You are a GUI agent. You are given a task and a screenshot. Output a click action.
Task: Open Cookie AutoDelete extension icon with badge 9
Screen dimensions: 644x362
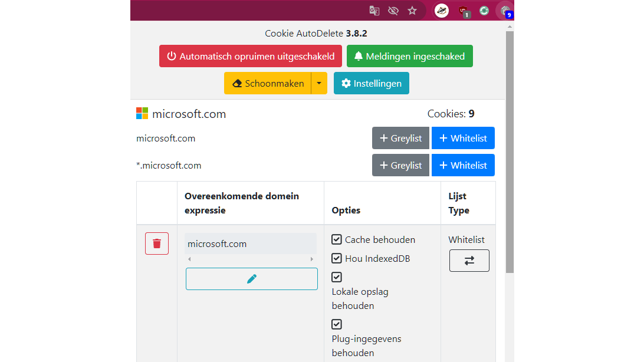point(505,11)
